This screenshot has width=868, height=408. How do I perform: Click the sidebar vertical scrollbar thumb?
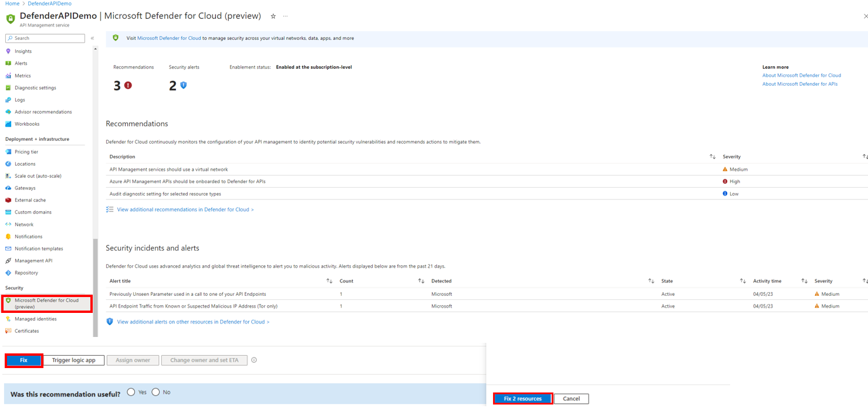coord(96,288)
